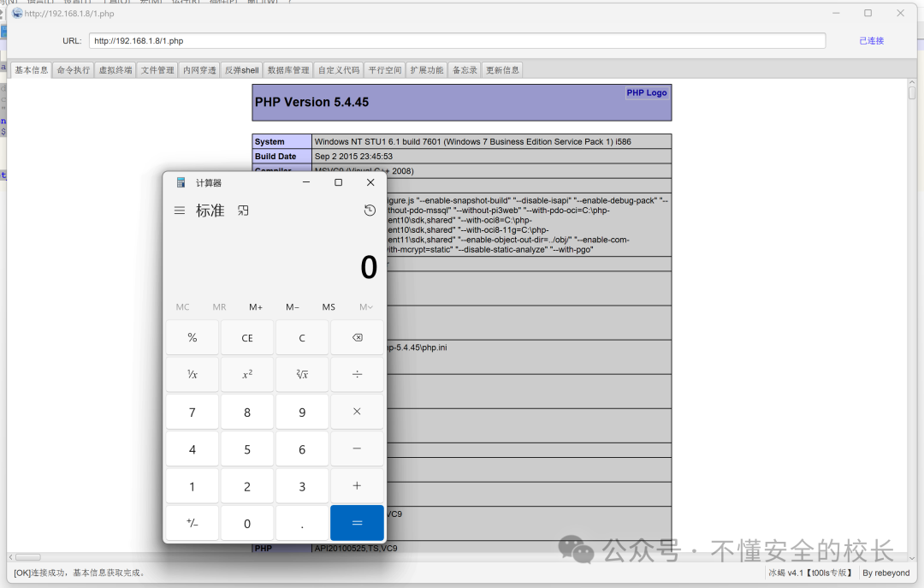Screen dimensions: 924x588
Task: Click digit 1 on calculator
Action: (192, 486)
